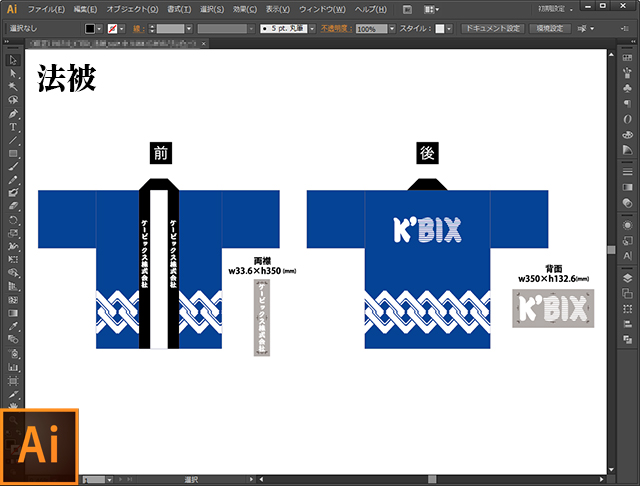Image resolution: width=640 pixels, height=486 pixels.
Task: Select the Blend tool
Action: (x=13, y=340)
